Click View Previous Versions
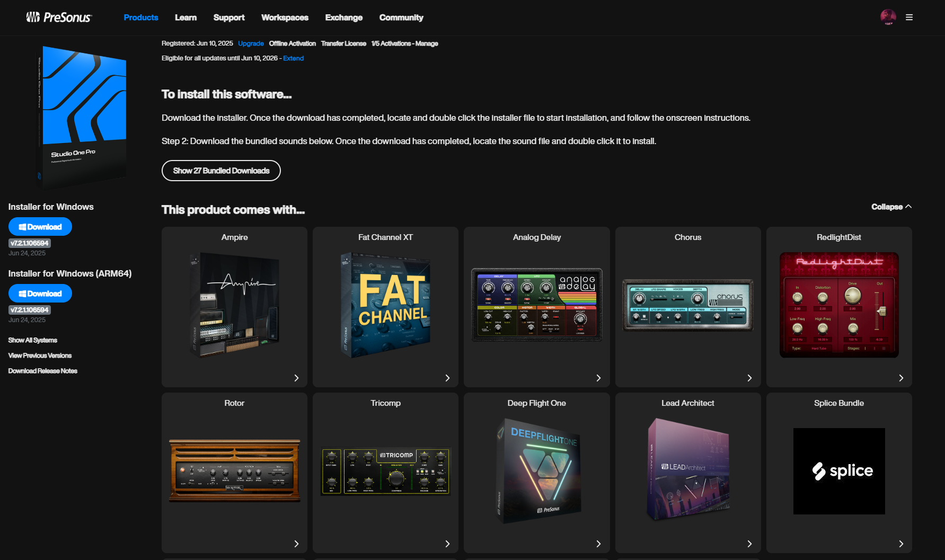Screen dimensions: 945x560 [40, 355]
